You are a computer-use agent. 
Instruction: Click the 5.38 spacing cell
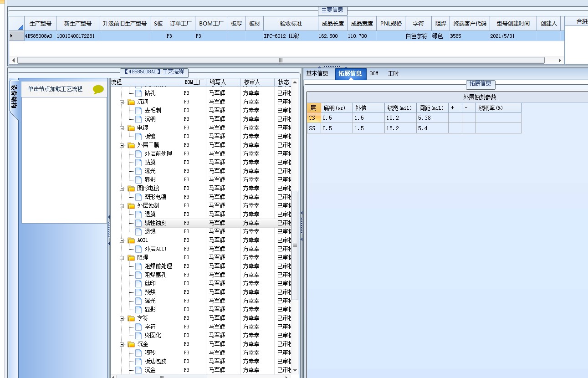click(432, 118)
